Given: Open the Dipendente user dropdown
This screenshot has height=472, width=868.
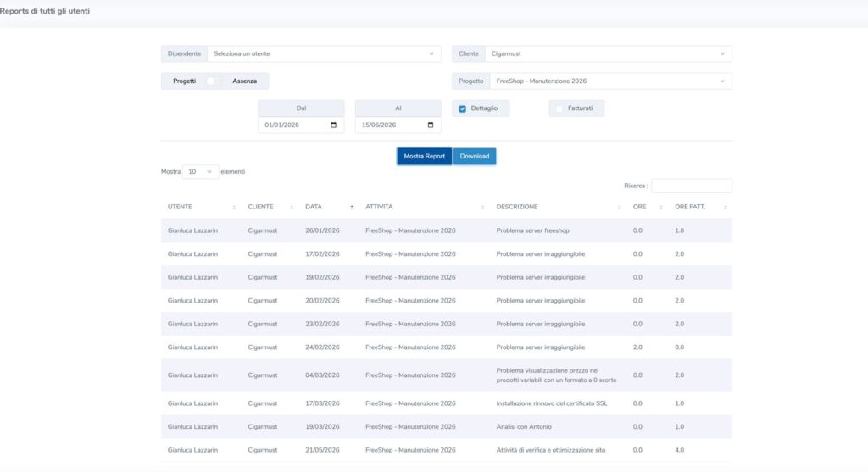Looking at the screenshot, I should (324, 53).
